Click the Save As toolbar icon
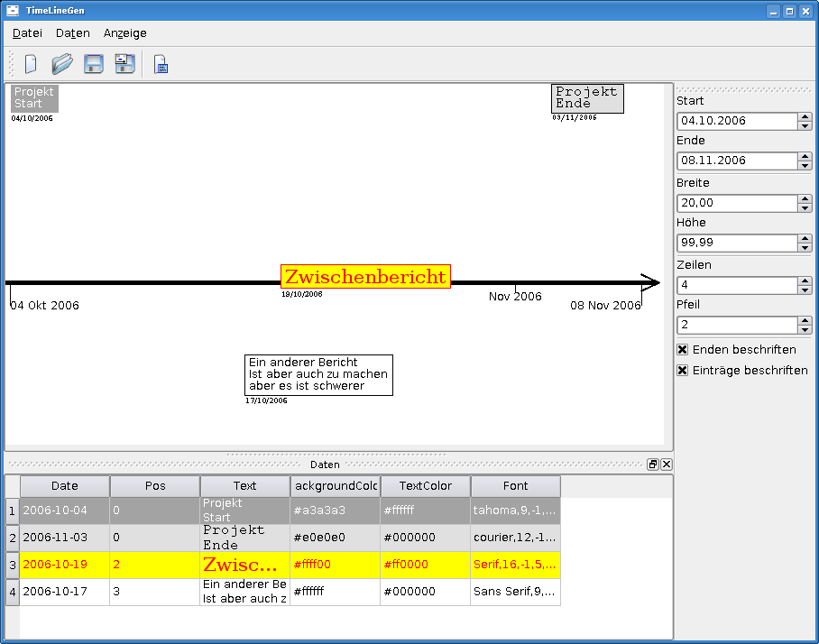Viewport: 819px width, 644px height. (x=124, y=64)
